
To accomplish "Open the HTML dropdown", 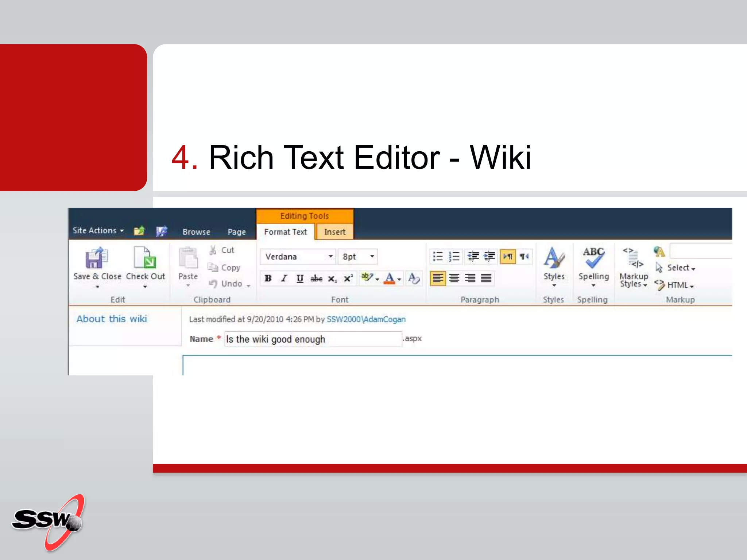I will [x=674, y=285].
